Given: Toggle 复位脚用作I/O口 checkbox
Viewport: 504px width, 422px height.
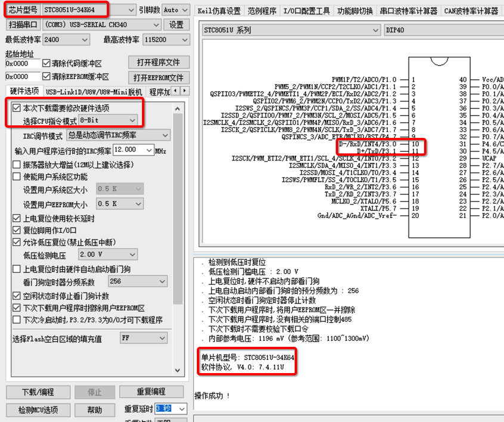Looking at the screenshot, I should point(16,230).
